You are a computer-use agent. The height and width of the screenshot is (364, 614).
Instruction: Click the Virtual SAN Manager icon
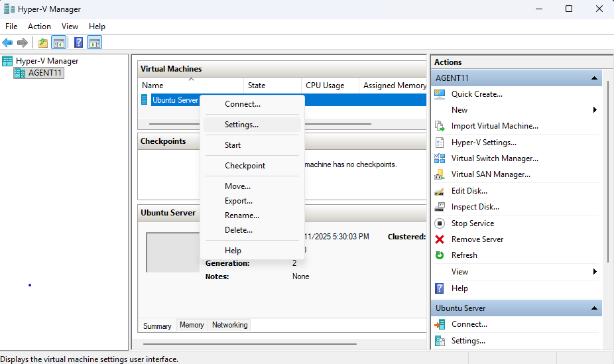click(440, 174)
